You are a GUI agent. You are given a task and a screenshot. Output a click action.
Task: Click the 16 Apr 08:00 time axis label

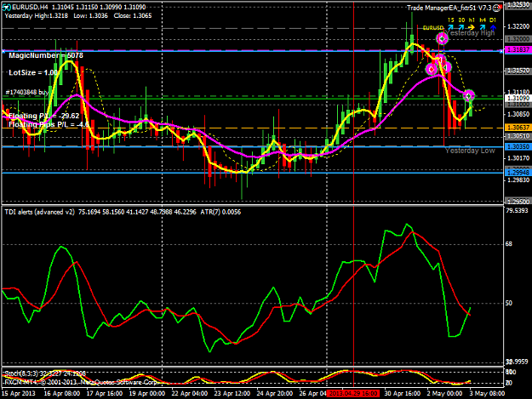(62, 393)
